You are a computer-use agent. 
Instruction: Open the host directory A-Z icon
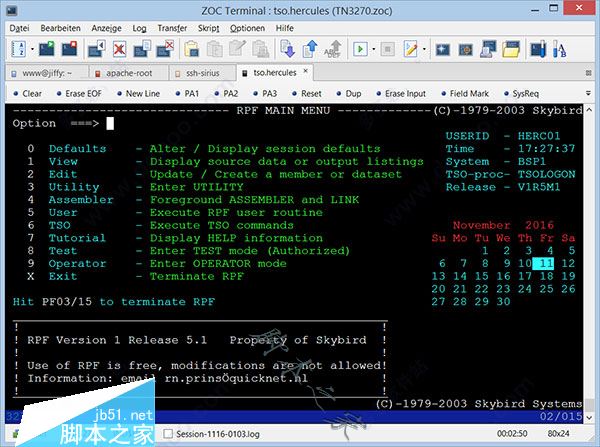[17, 49]
